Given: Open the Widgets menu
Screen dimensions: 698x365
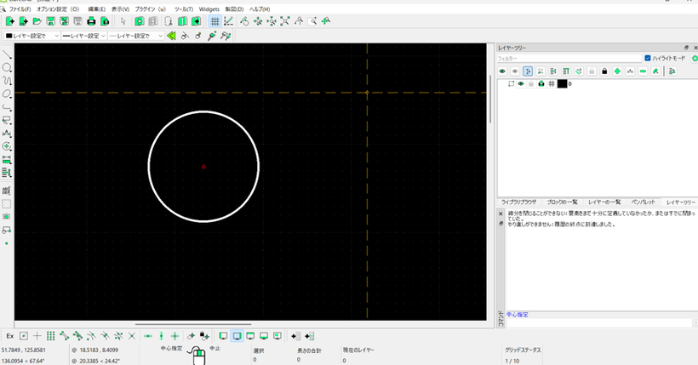Looking at the screenshot, I should point(209,9).
